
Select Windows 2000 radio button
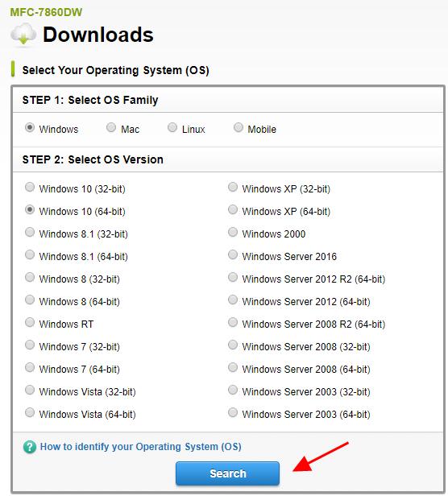pyautogui.click(x=233, y=232)
